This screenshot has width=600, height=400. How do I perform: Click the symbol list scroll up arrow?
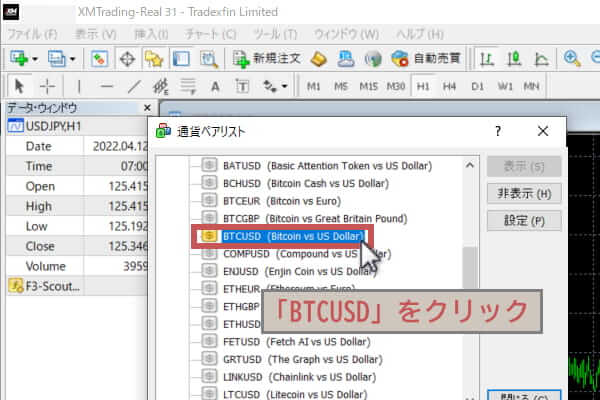[470, 165]
